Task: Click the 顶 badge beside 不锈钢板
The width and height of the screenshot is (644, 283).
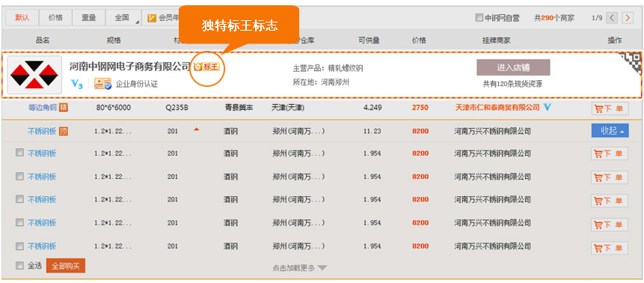Action: point(64,132)
